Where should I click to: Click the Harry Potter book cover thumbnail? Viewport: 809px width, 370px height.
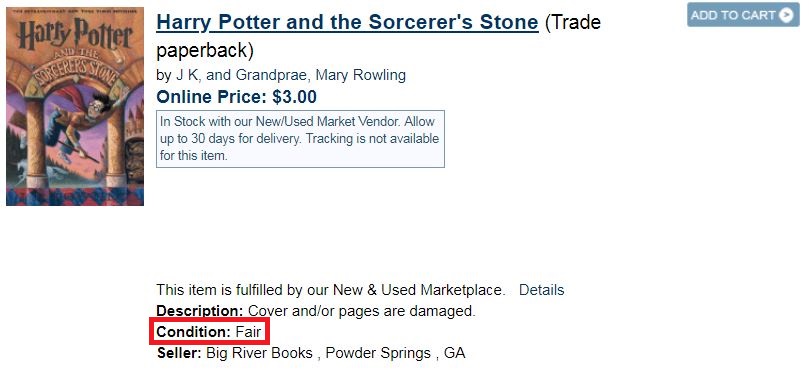(75, 106)
